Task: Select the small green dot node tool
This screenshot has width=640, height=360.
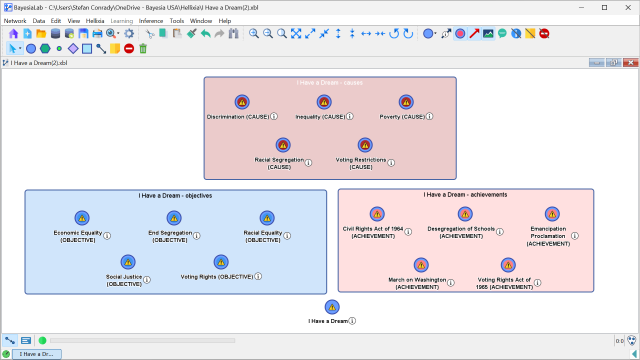Action: [x=59, y=49]
